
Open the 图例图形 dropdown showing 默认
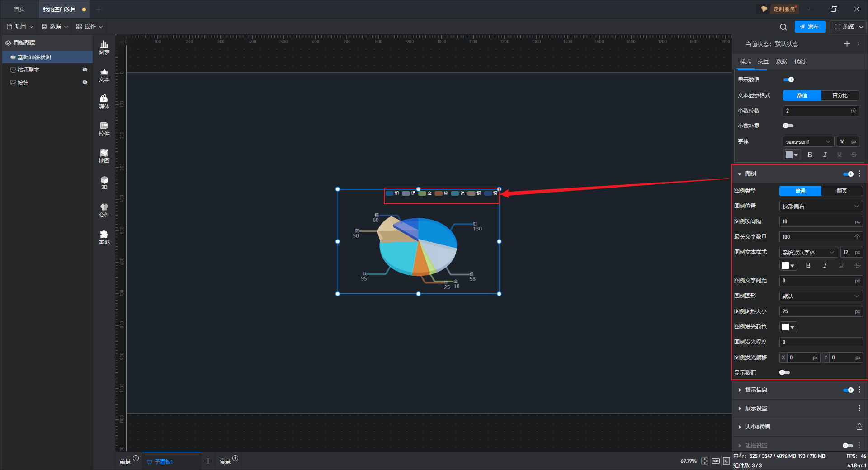coord(821,296)
